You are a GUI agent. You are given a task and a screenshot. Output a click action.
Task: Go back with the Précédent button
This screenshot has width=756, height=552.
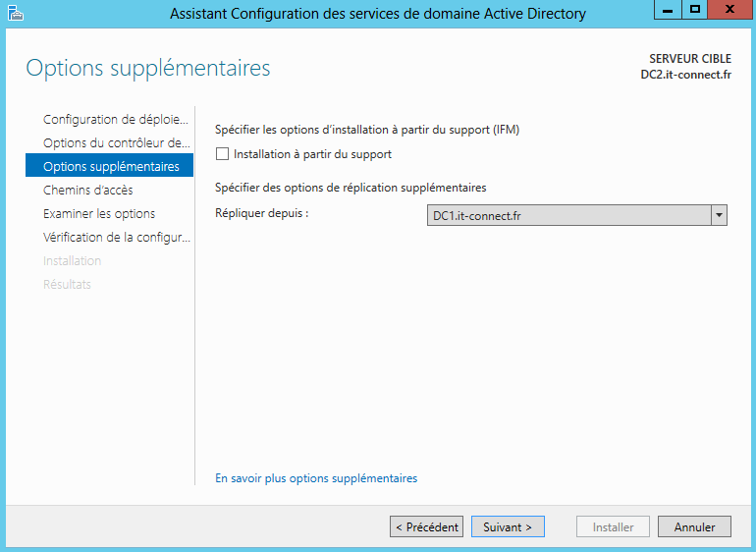(x=426, y=527)
